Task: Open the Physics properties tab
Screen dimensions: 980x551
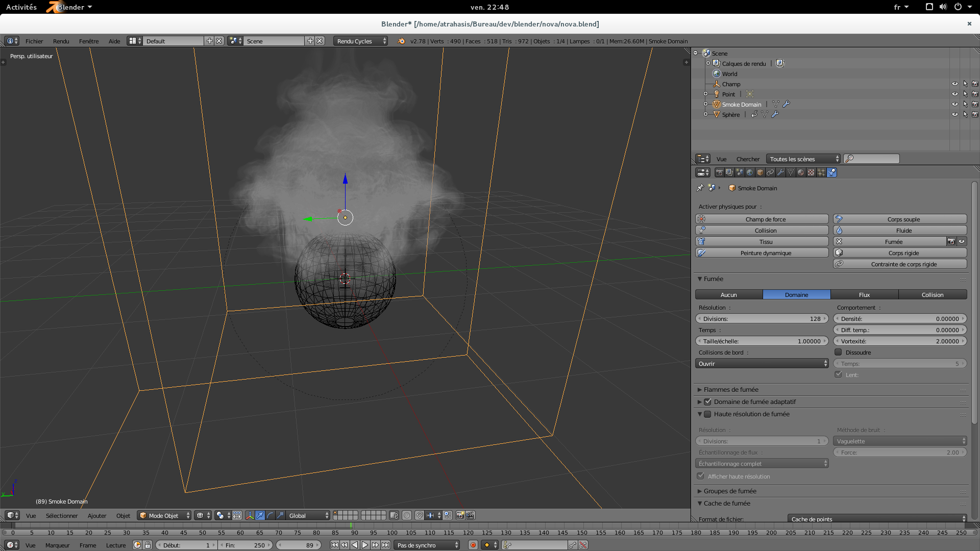Action: [x=832, y=172]
